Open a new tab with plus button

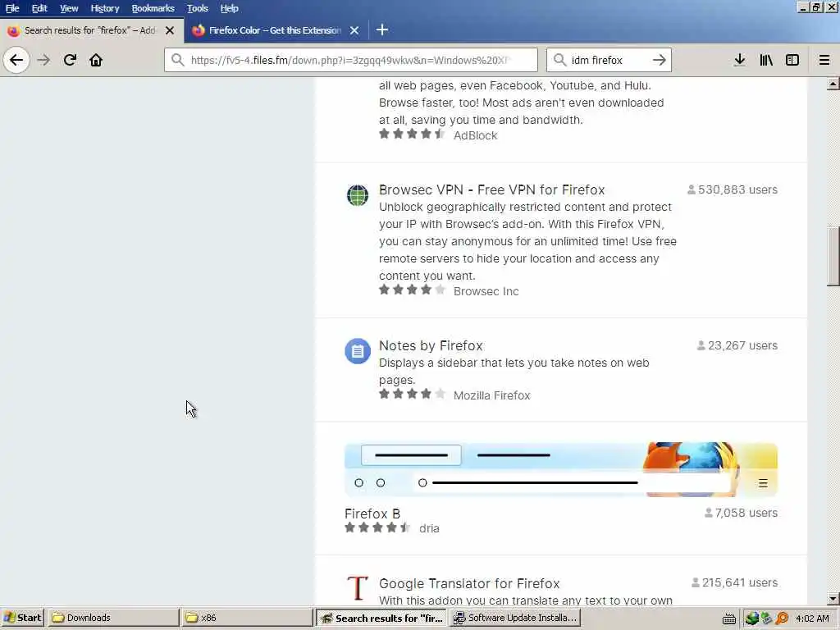382,30
